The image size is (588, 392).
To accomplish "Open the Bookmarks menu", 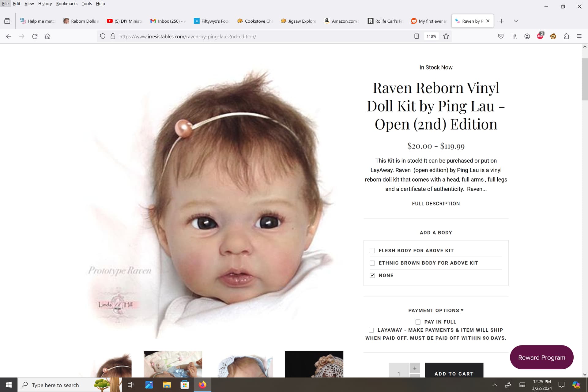I will (x=67, y=4).
